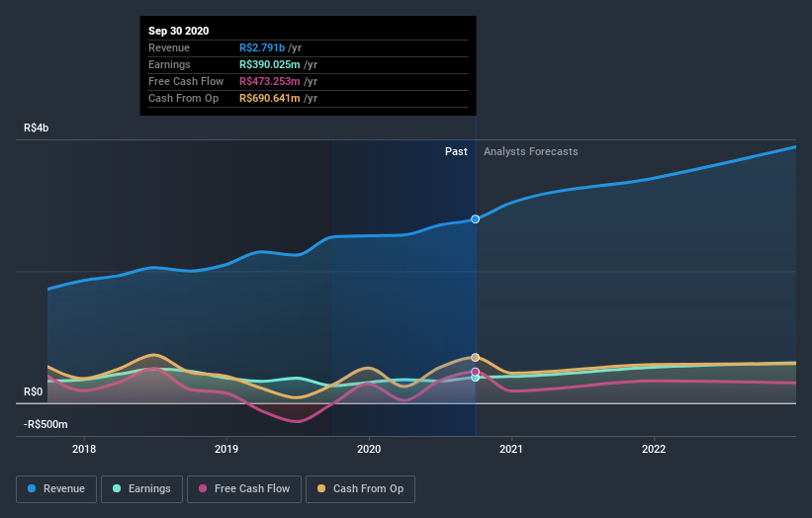Click the Past section label
Image resolution: width=812 pixels, height=518 pixels.
coord(456,151)
